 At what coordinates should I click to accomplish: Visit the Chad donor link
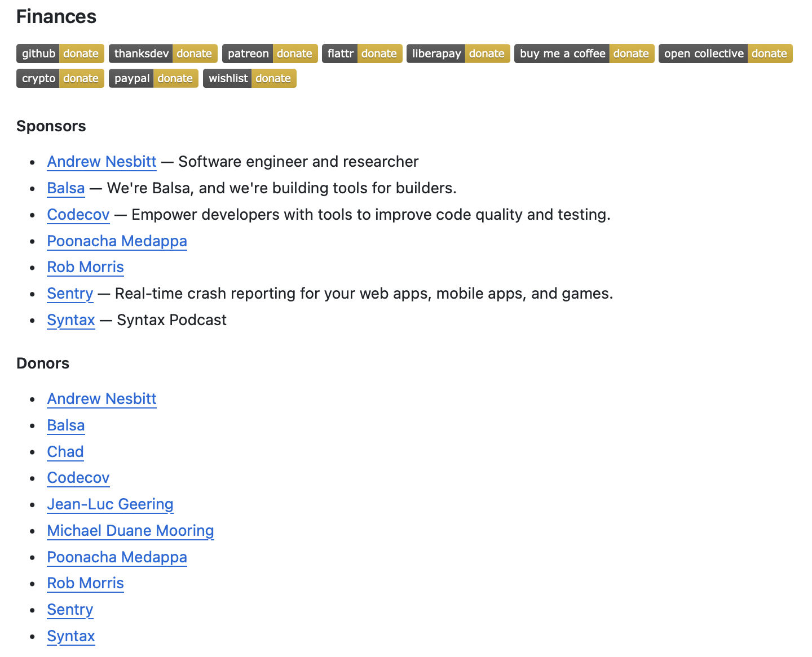(65, 452)
